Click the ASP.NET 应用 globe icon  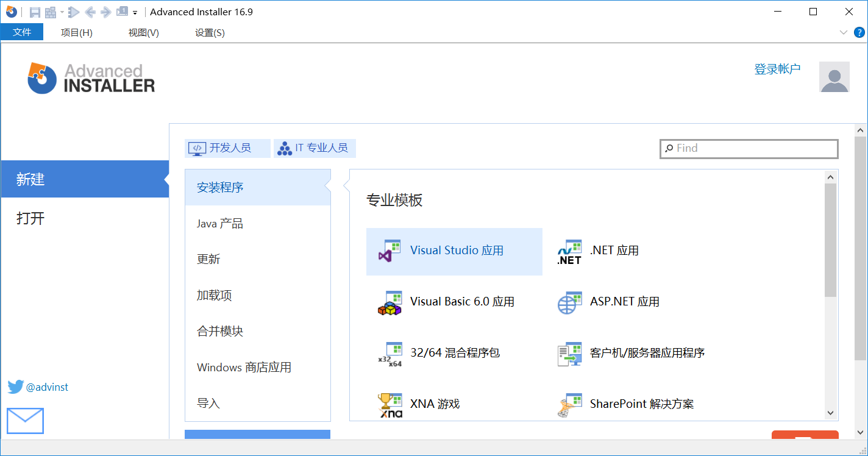coord(569,302)
